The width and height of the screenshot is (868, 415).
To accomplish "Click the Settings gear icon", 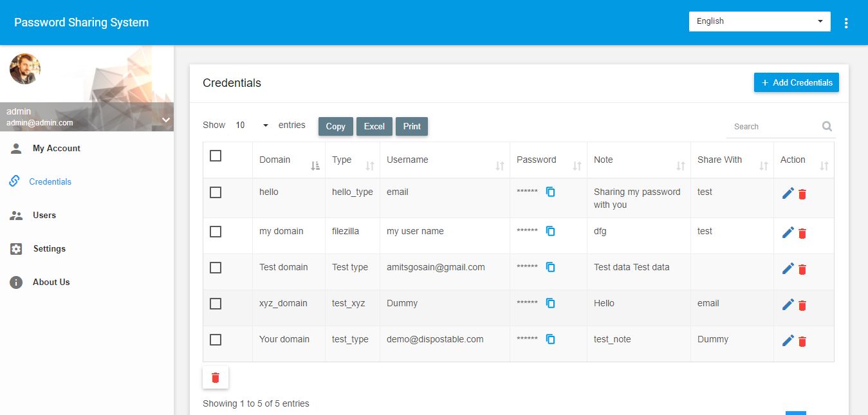I will [16, 249].
